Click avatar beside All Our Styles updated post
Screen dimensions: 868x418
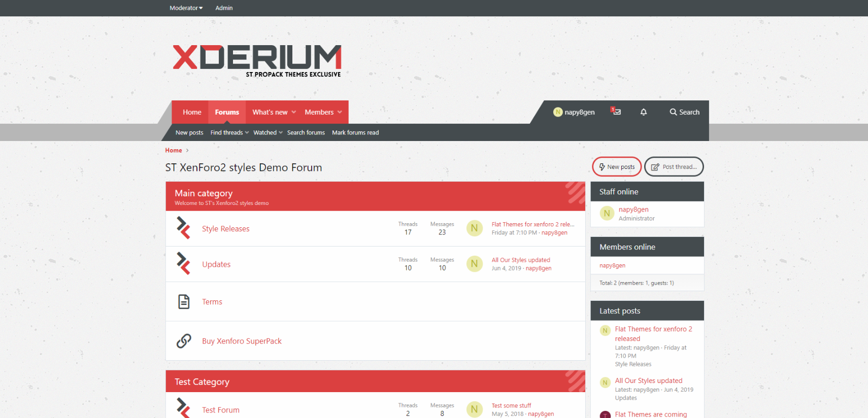tap(605, 382)
